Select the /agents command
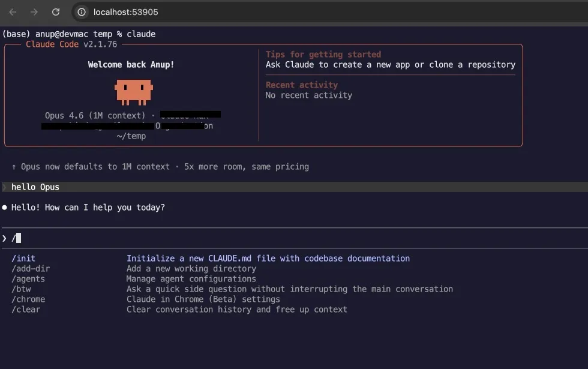Viewport: 588px width, 369px height. [x=28, y=278]
